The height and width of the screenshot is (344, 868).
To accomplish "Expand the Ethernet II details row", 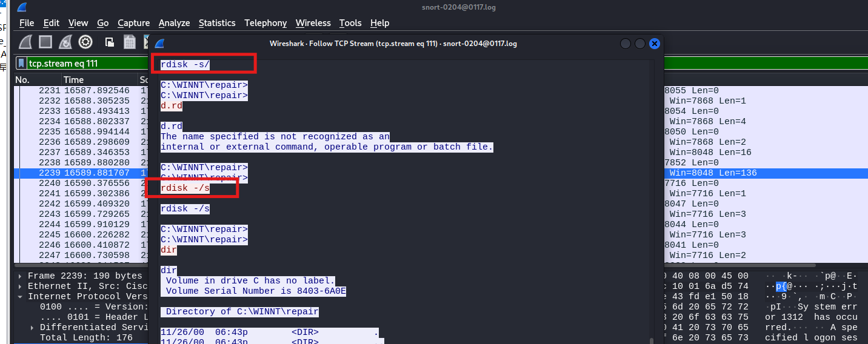I will pyautogui.click(x=21, y=286).
